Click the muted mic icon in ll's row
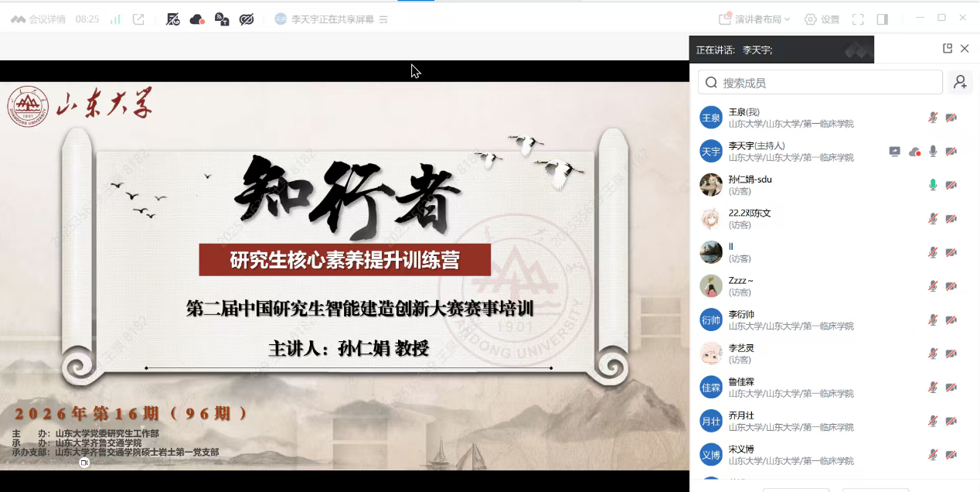Screen dimensions: 980x492 pyautogui.click(x=933, y=252)
